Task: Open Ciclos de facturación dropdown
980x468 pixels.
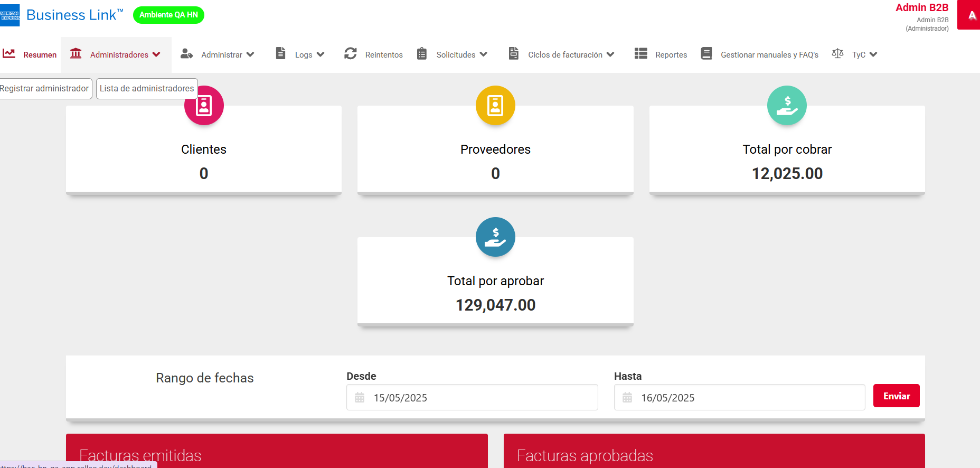Action: coord(562,54)
